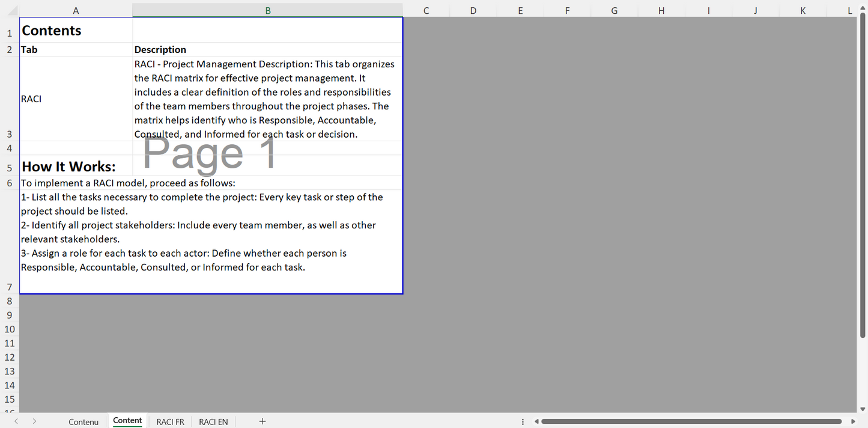The width and height of the screenshot is (868, 428).
Task: Click the horizontal scrollbar thumb
Action: [691, 421]
